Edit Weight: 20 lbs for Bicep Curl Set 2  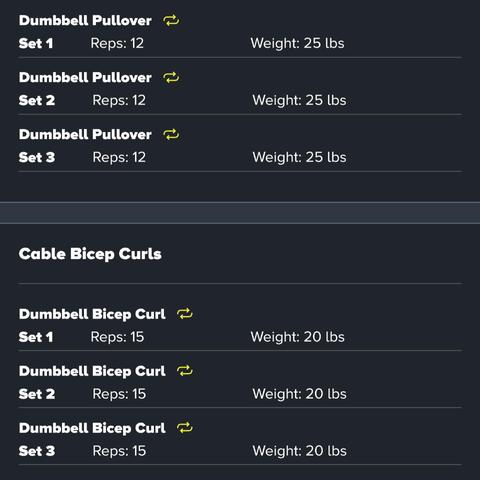point(299,394)
